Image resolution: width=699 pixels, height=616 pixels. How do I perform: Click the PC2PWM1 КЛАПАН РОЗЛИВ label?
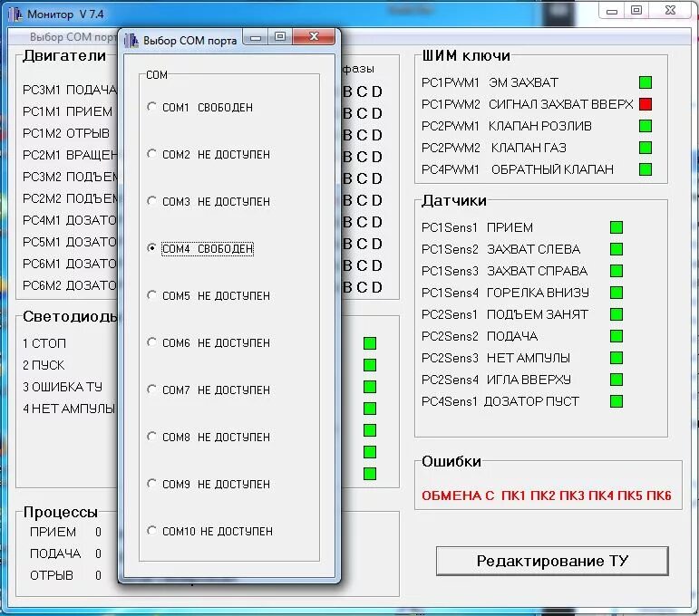point(507,126)
